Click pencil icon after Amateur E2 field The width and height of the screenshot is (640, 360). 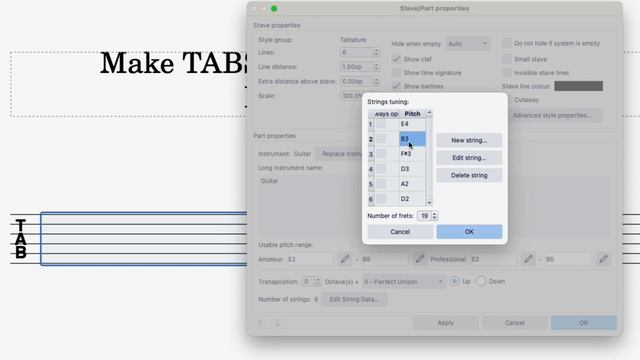coord(345,259)
